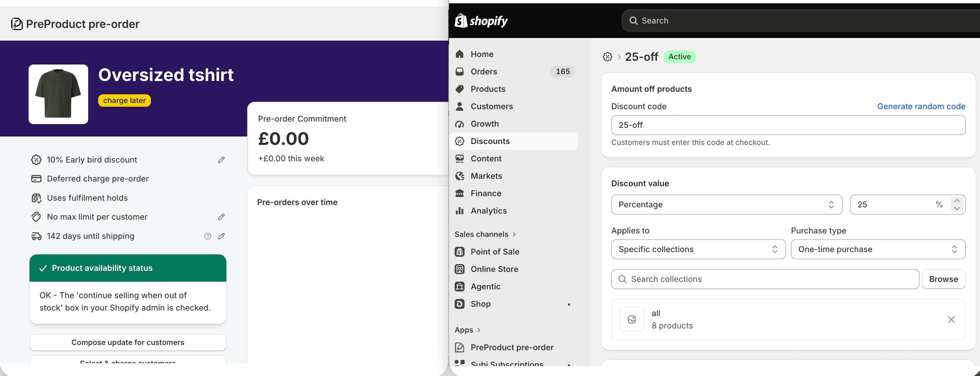Click the Shopify Search bar
980x376 pixels.
coord(801,20)
